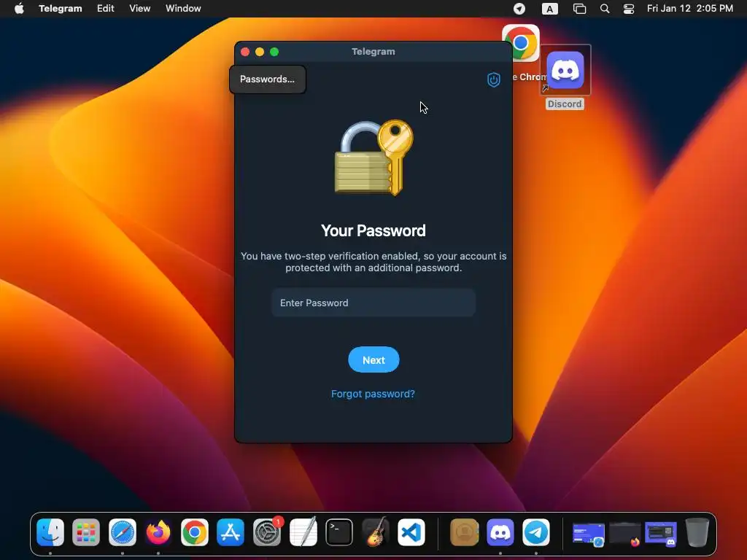Click the proxy shield icon in Telegram

point(494,79)
